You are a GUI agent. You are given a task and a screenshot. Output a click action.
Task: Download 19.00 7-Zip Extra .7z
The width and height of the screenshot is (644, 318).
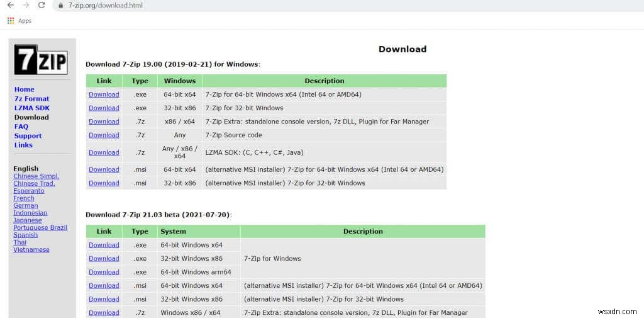tap(104, 122)
